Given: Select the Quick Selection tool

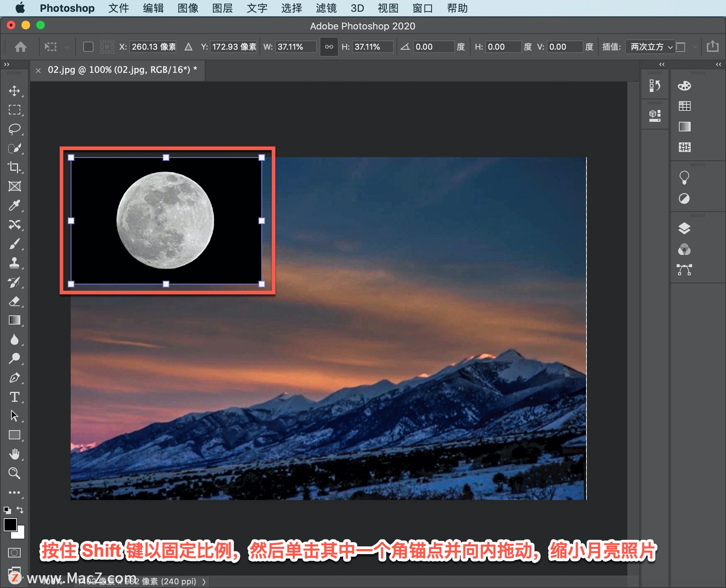Looking at the screenshot, I should 14,148.
